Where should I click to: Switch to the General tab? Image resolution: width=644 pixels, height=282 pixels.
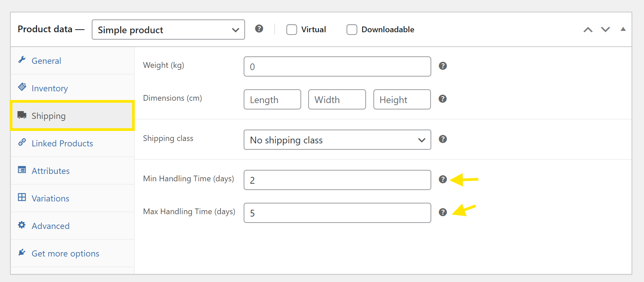pos(46,61)
